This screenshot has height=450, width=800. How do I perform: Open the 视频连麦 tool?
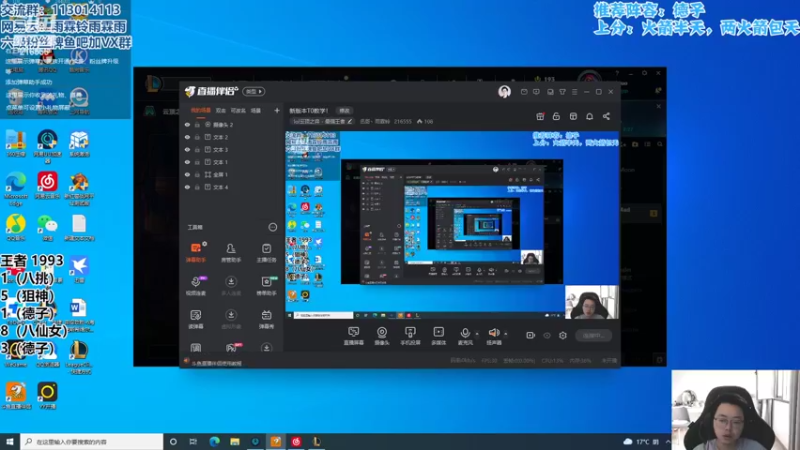click(196, 286)
